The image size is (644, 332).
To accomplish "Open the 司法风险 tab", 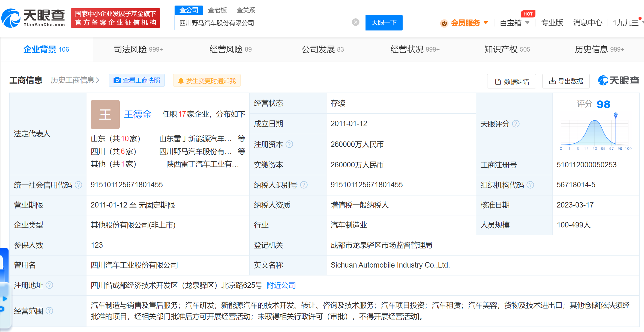I will pyautogui.click(x=138, y=49).
